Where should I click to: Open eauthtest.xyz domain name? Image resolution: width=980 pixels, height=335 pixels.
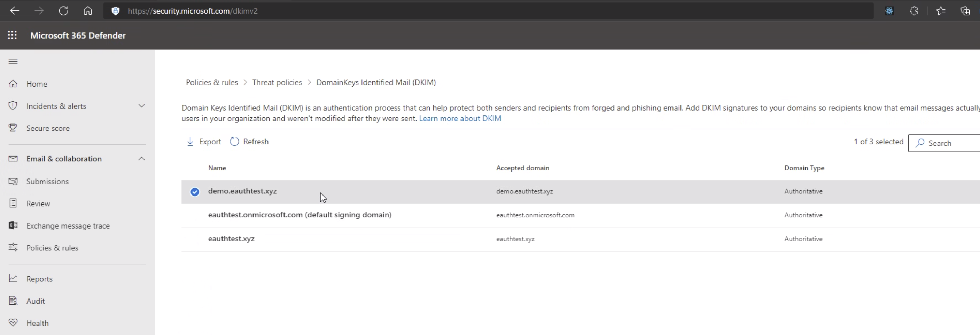(x=231, y=239)
